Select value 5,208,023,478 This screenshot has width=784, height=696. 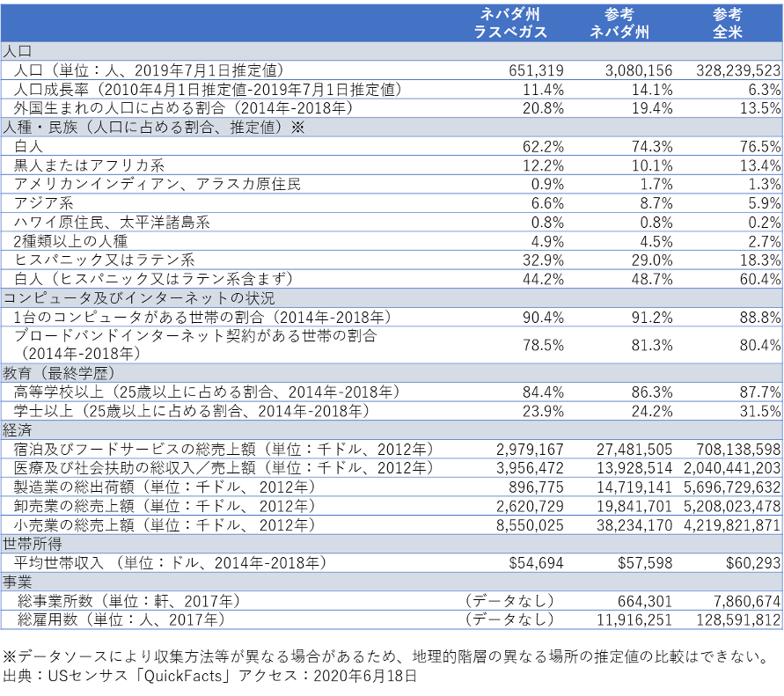pos(732,506)
